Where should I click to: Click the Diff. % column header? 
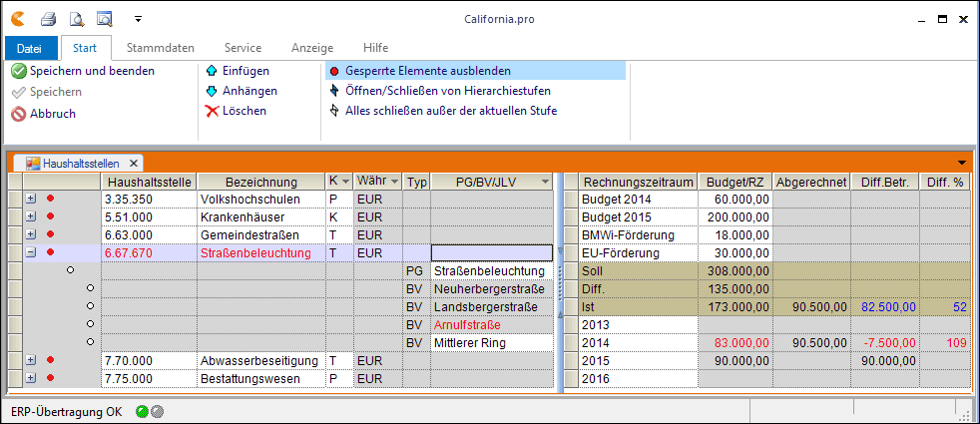pyautogui.click(x=944, y=182)
